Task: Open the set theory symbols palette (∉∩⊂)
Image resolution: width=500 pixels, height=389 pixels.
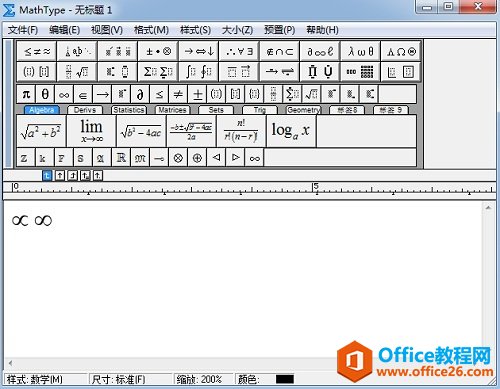Action: tap(280, 51)
